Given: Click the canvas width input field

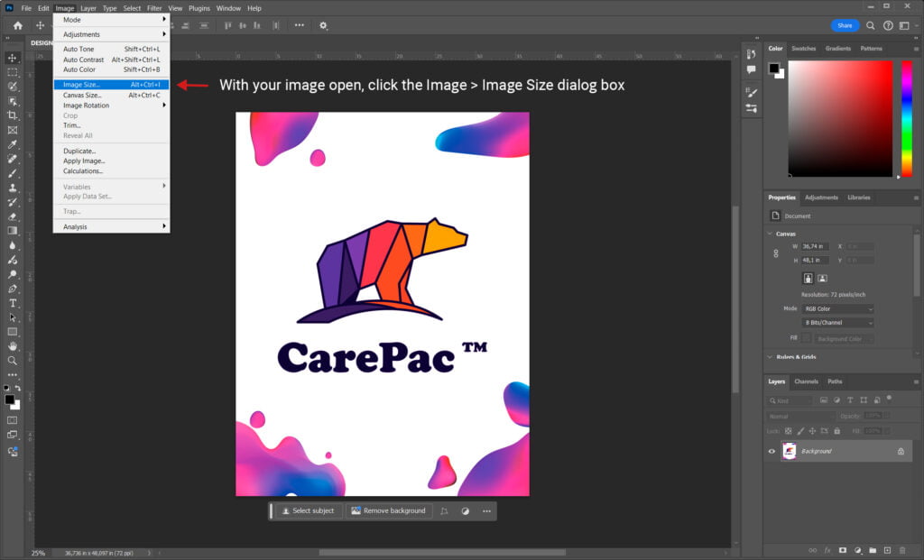Looking at the screenshot, I should 815,246.
